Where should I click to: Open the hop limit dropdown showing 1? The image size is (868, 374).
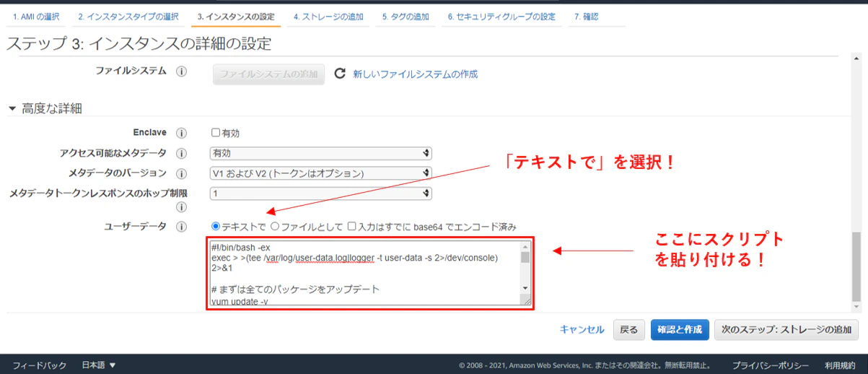click(x=320, y=193)
